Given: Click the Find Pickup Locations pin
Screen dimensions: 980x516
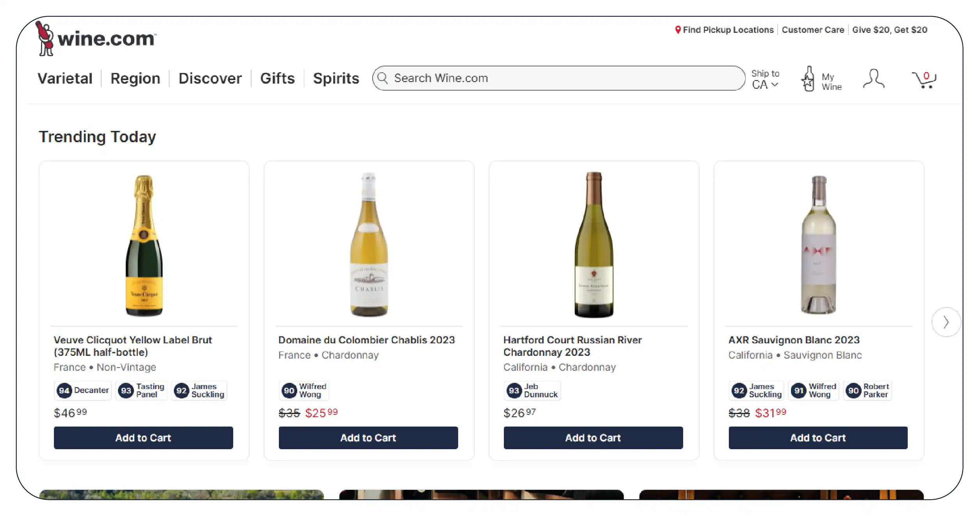Looking at the screenshot, I should pyautogui.click(x=678, y=30).
